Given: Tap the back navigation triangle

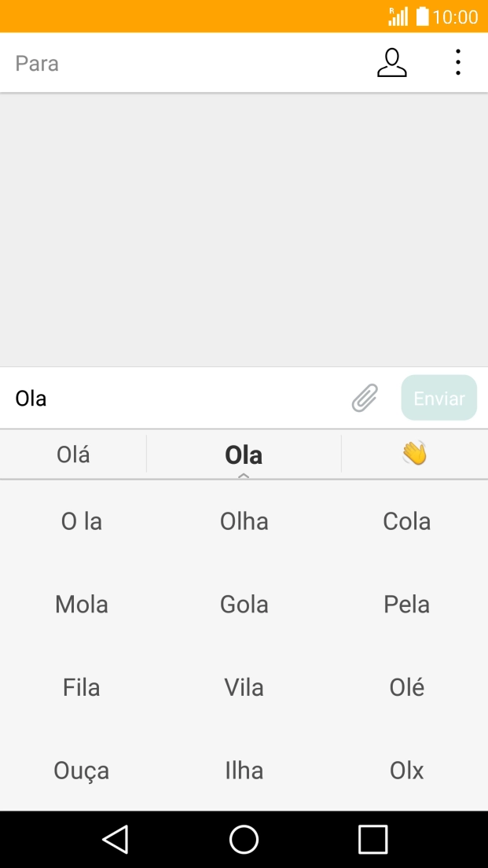Looking at the screenshot, I should click(x=115, y=839).
